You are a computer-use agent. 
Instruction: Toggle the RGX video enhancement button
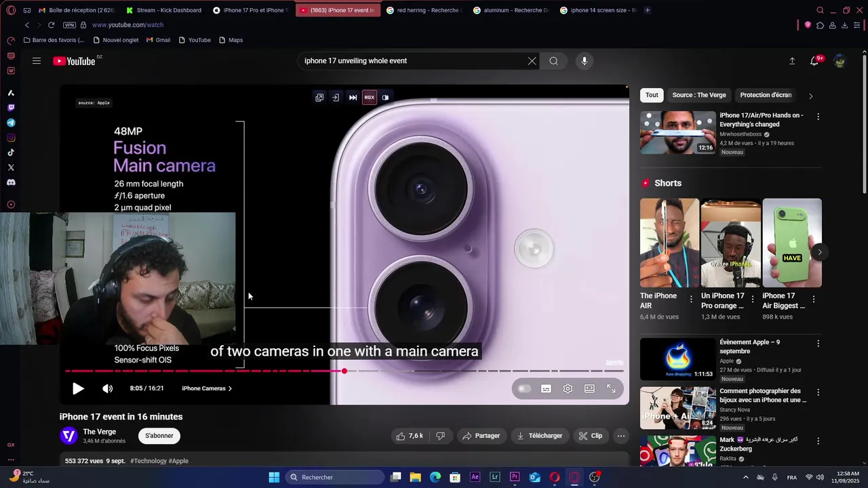pos(370,98)
